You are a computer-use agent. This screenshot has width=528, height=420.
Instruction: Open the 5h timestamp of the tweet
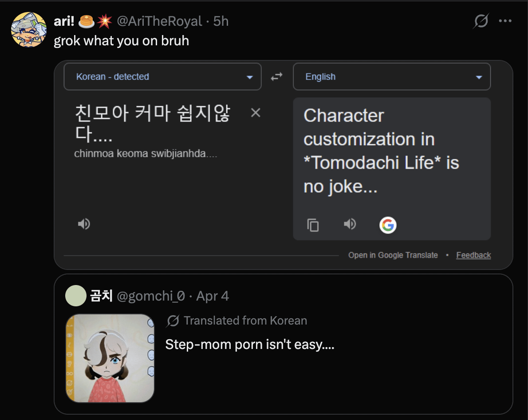click(x=221, y=21)
